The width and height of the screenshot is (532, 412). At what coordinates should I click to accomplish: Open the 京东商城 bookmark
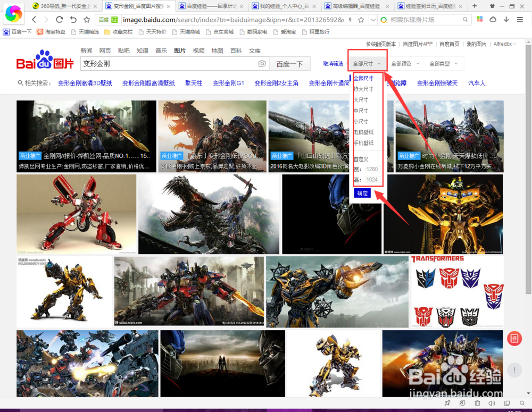tap(220, 32)
